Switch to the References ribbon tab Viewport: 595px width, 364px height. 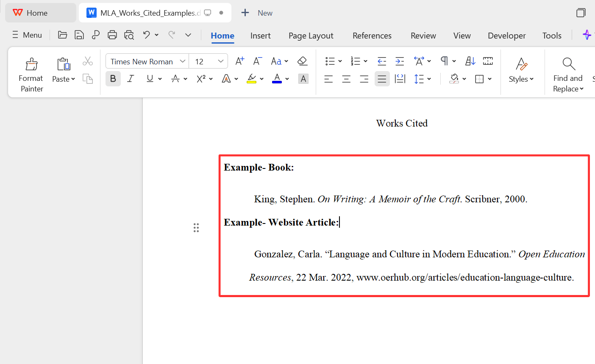click(372, 36)
